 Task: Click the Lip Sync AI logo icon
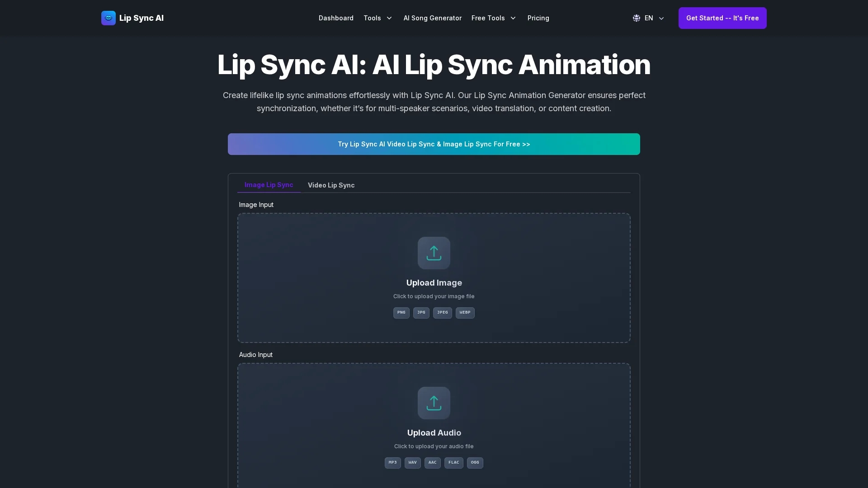tap(108, 18)
